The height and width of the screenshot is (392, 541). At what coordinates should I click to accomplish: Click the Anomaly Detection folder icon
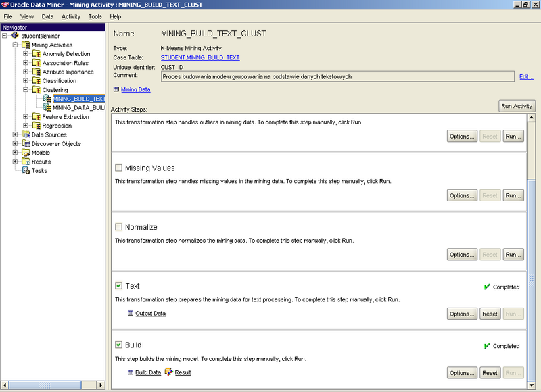tap(36, 54)
